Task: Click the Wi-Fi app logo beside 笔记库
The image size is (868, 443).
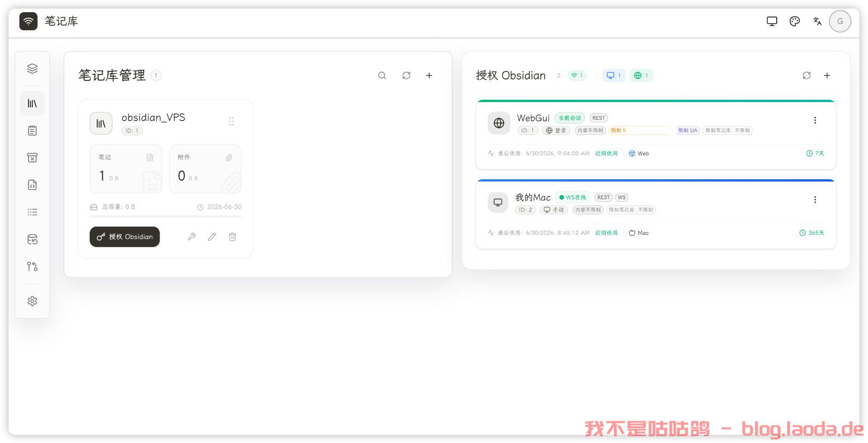Action: point(28,21)
